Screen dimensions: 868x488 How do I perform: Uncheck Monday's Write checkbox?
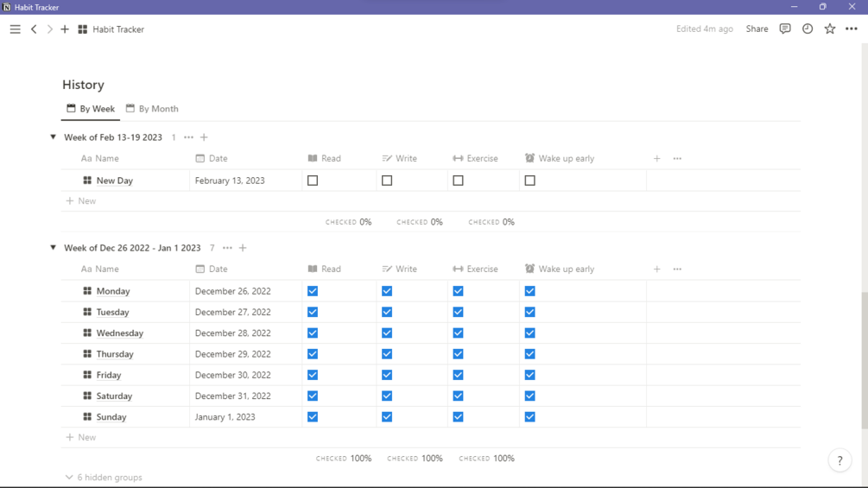tap(387, 291)
